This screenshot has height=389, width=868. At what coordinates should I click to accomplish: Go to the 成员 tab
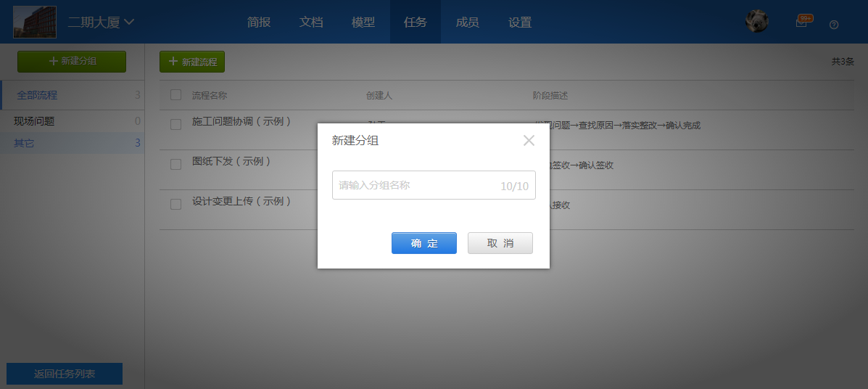coord(468,22)
